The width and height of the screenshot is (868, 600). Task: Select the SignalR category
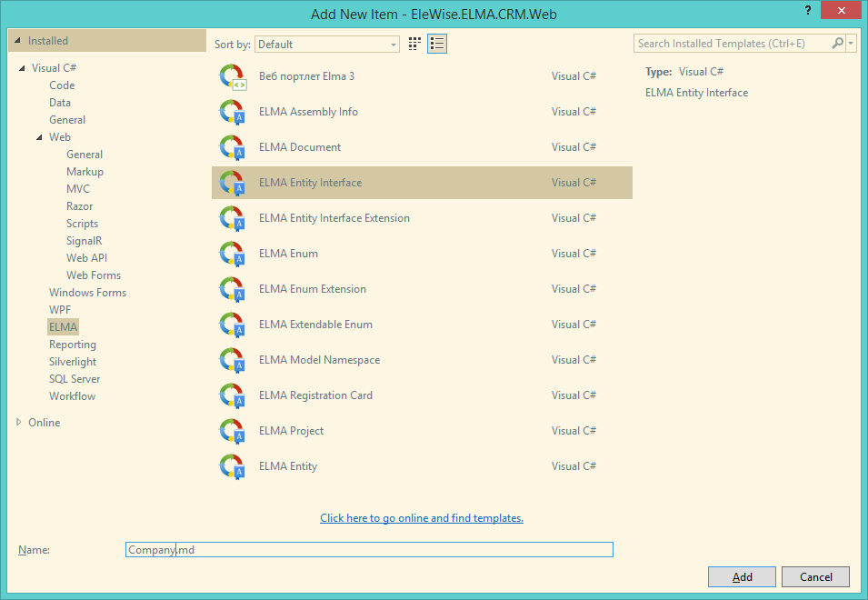point(85,241)
